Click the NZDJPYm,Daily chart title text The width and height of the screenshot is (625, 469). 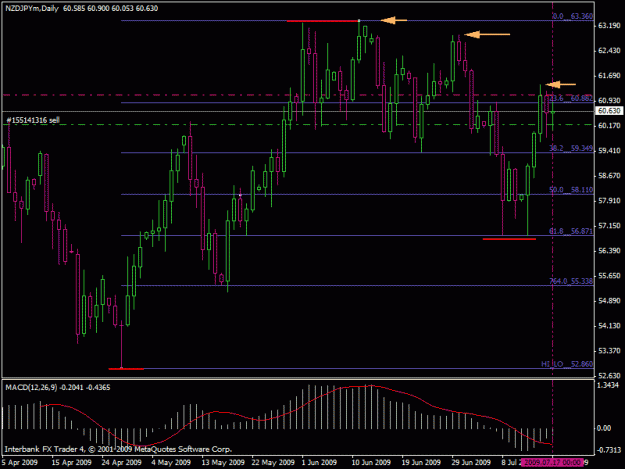32,8
